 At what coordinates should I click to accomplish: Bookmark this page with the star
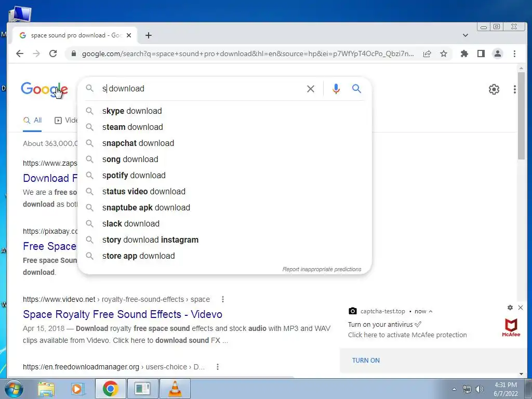pos(444,54)
